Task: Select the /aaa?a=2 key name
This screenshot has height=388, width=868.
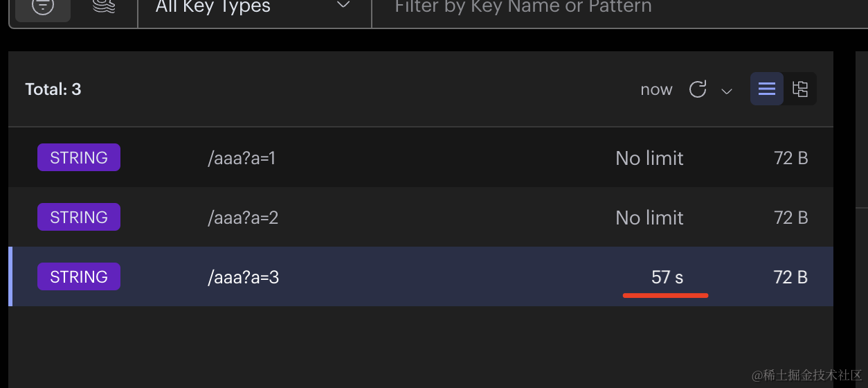Action: click(x=243, y=218)
